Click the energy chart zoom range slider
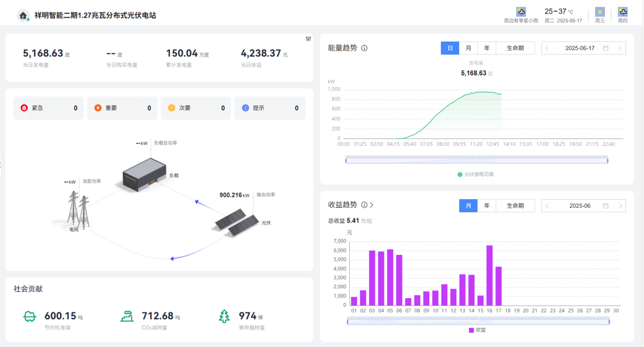Screen dimensions: 644x347 [x=477, y=161]
